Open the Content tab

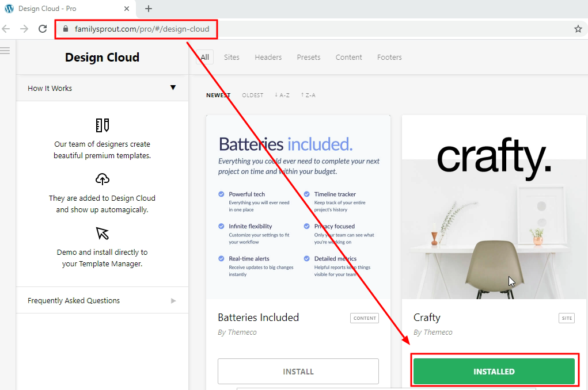click(x=349, y=58)
